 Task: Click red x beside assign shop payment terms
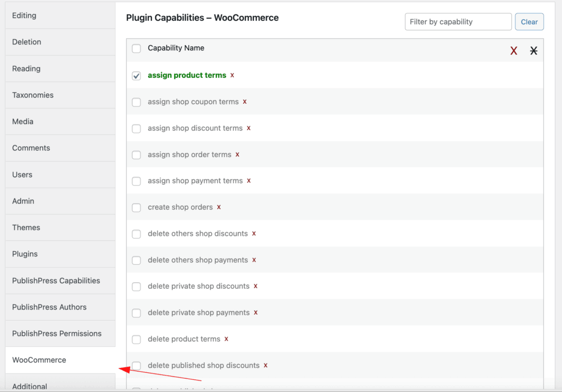pyautogui.click(x=249, y=181)
